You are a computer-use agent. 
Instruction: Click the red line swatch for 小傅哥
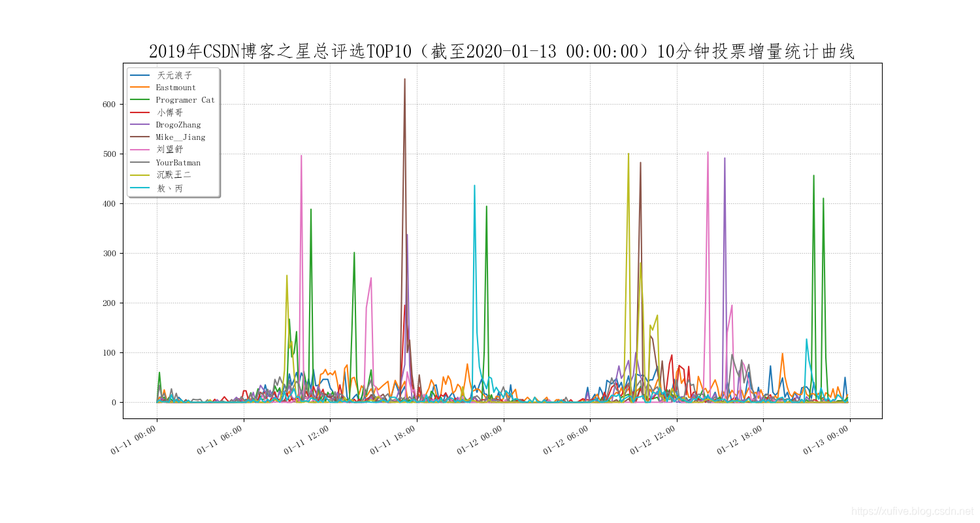(140, 112)
